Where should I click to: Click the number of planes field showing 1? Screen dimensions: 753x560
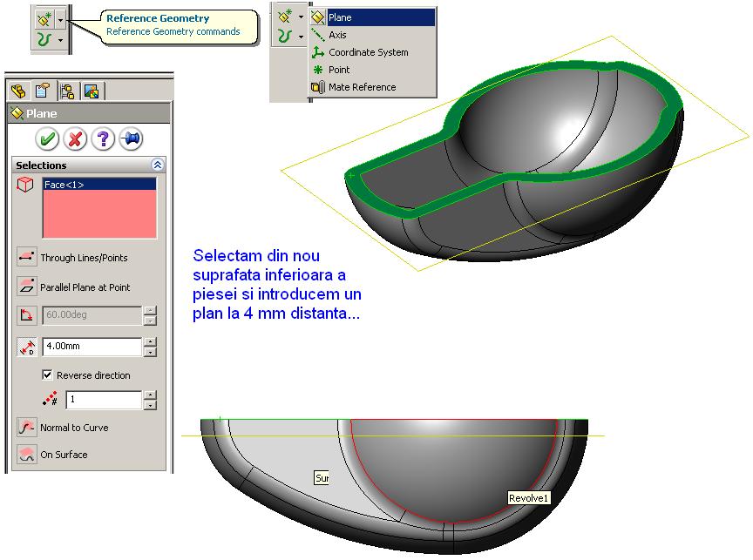(x=104, y=400)
